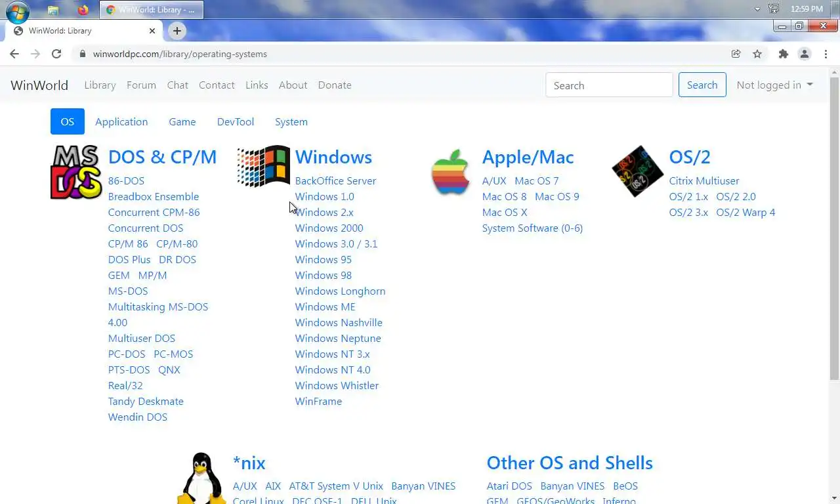Open the share page icon in address bar

pos(736,54)
